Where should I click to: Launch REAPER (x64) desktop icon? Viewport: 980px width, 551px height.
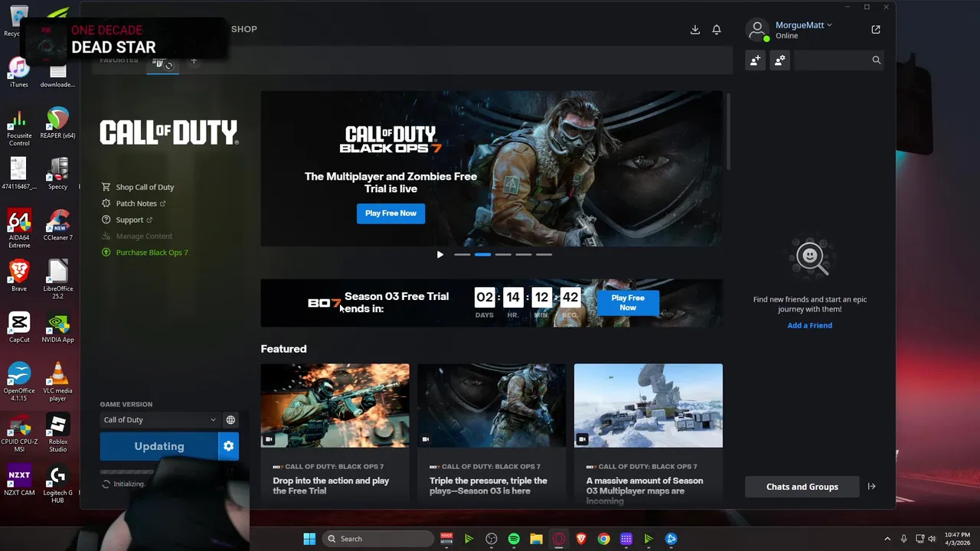tap(57, 124)
